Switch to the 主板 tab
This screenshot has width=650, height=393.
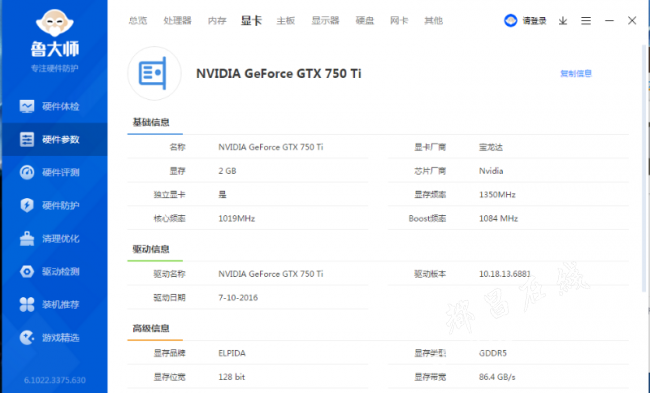coord(286,20)
